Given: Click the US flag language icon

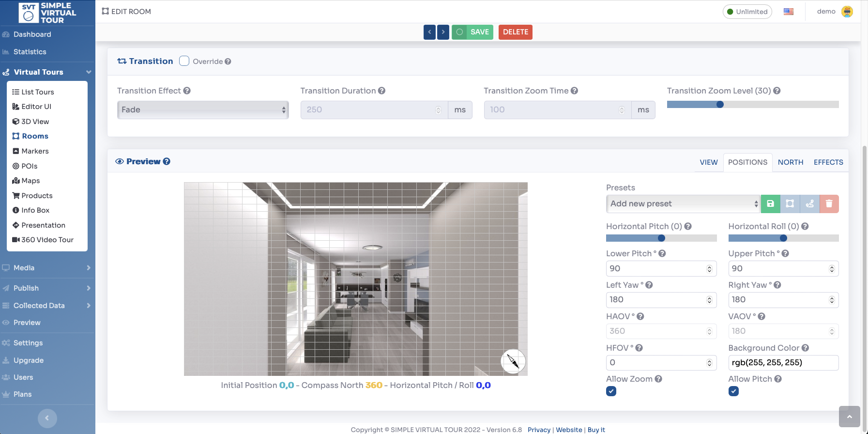Looking at the screenshot, I should tap(789, 12).
